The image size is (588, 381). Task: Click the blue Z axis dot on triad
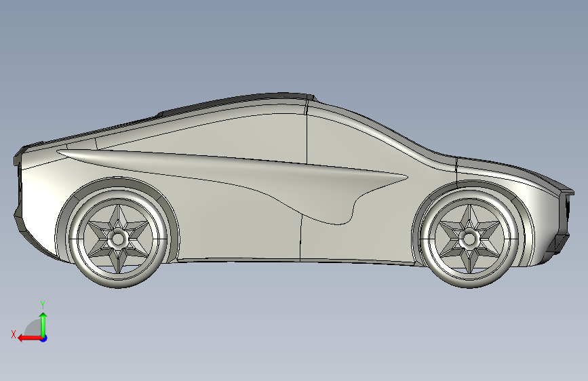point(44,338)
